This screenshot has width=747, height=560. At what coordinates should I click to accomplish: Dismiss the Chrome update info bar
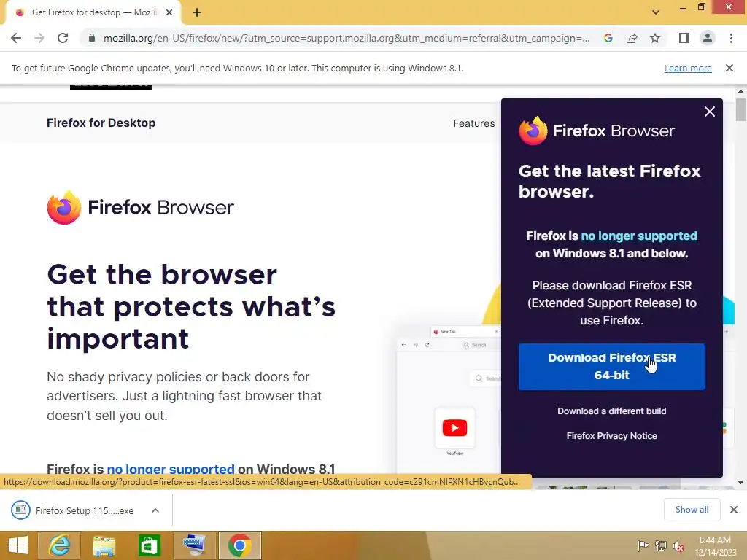point(729,68)
